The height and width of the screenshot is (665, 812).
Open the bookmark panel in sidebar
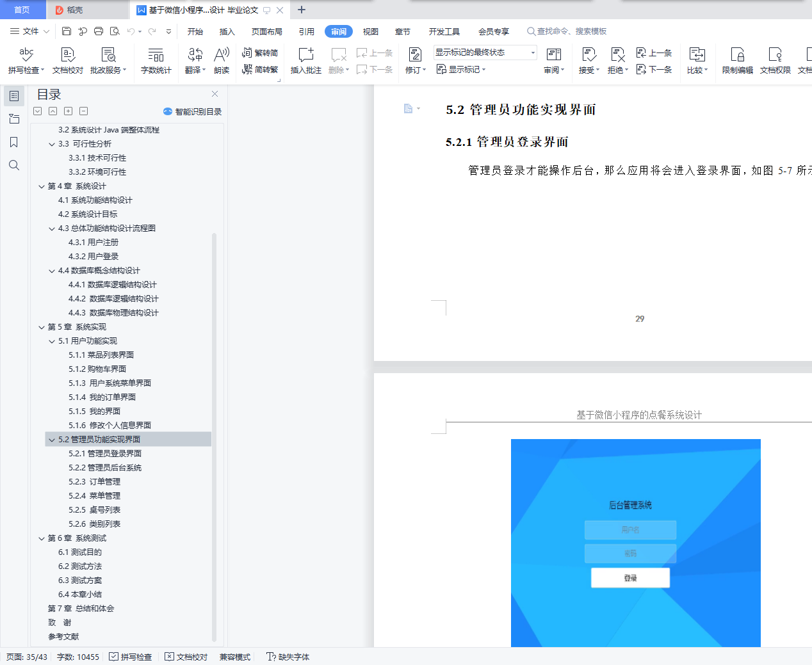(x=14, y=142)
